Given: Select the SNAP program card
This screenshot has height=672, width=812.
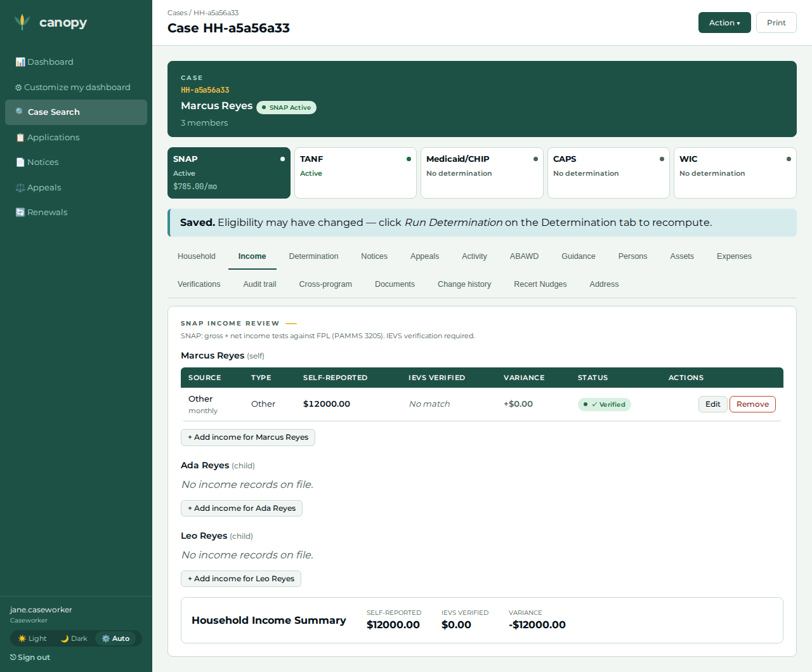Looking at the screenshot, I should 229,173.
